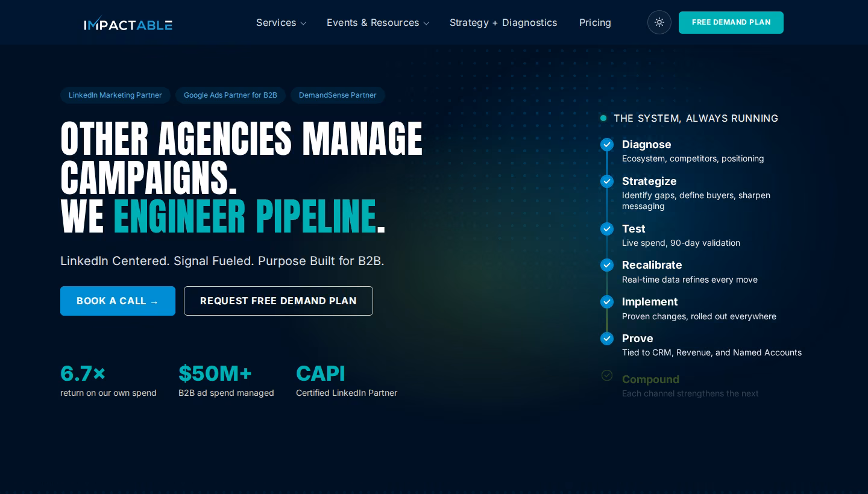Expand the Events & Resources dropdown
The width and height of the screenshot is (868, 494).
(x=378, y=23)
